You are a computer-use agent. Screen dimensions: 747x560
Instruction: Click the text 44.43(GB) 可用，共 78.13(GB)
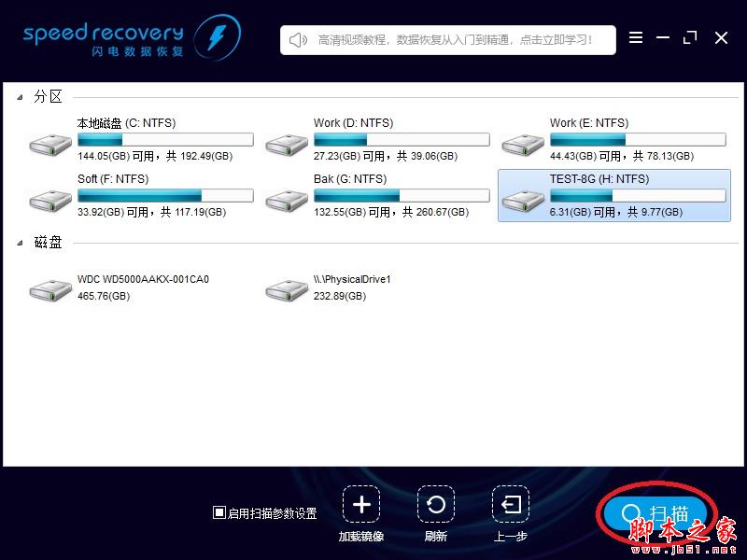point(622,156)
